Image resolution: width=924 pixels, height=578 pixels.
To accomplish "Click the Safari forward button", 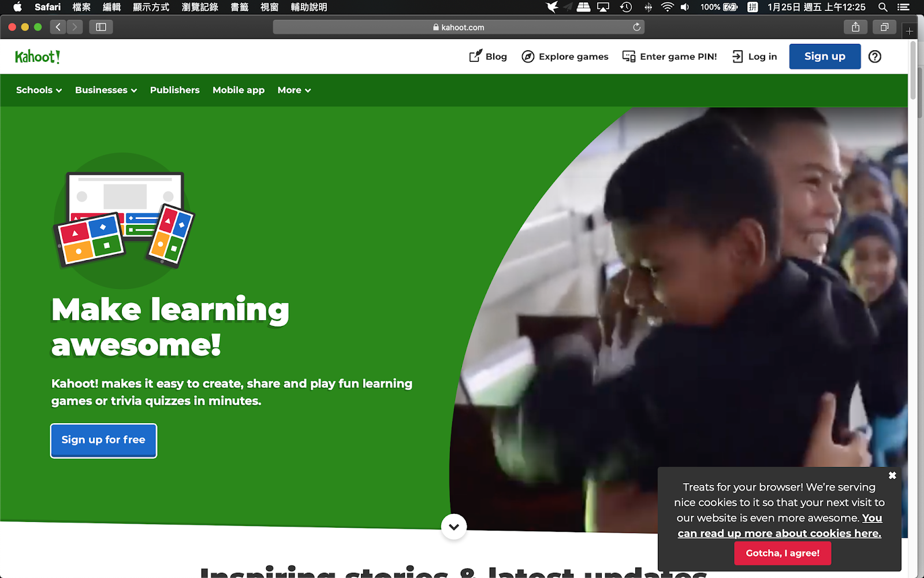I will pyautogui.click(x=74, y=27).
